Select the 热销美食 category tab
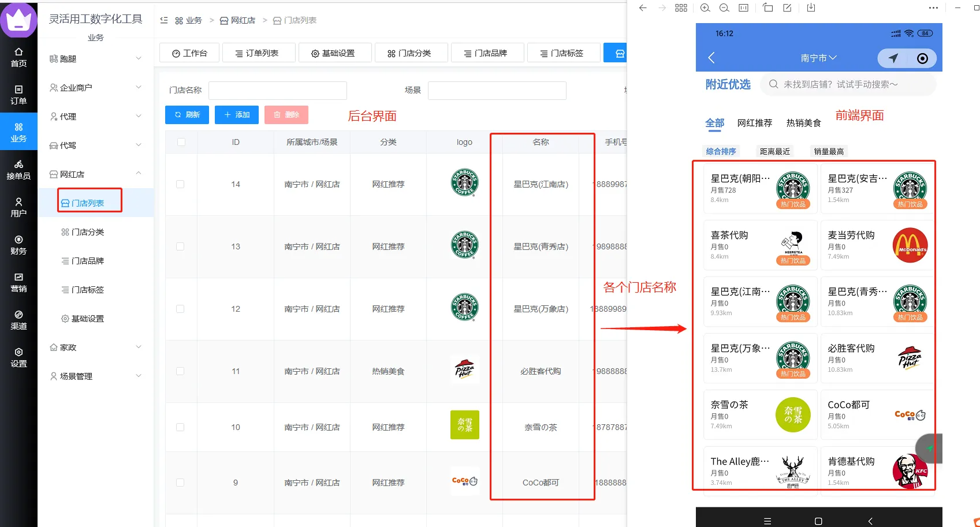 coord(803,123)
